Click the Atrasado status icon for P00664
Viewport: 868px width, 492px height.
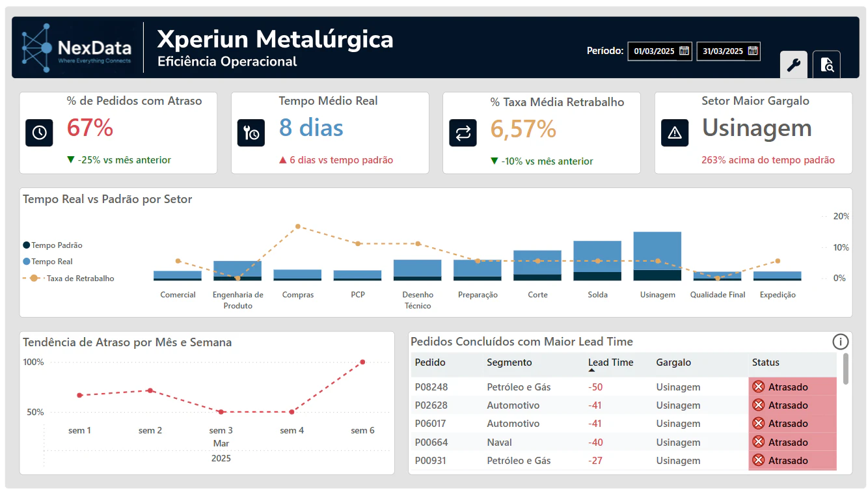click(758, 442)
